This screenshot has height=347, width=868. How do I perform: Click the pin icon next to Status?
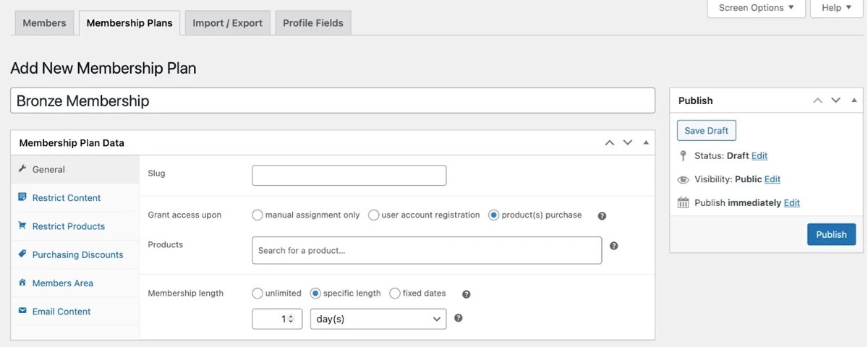(683, 155)
